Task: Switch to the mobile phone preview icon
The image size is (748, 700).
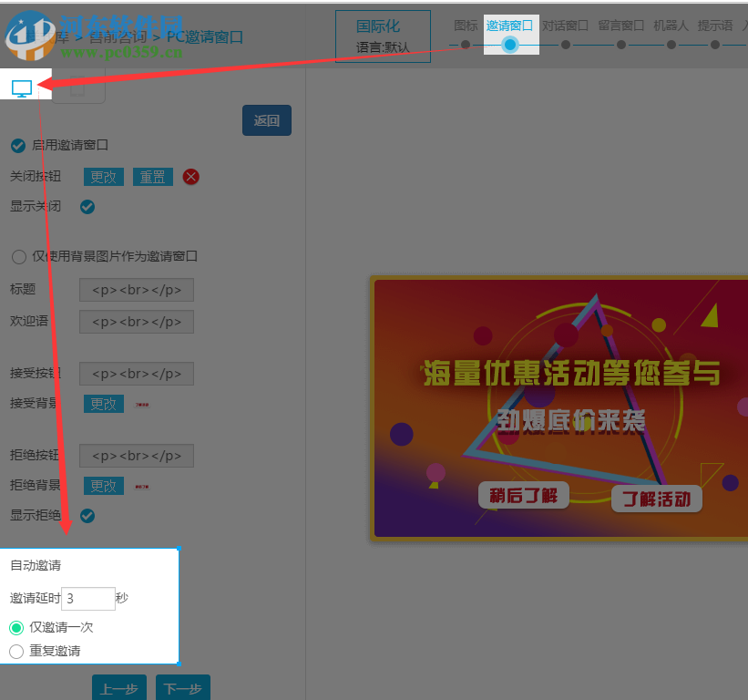Action: [78, 84]
